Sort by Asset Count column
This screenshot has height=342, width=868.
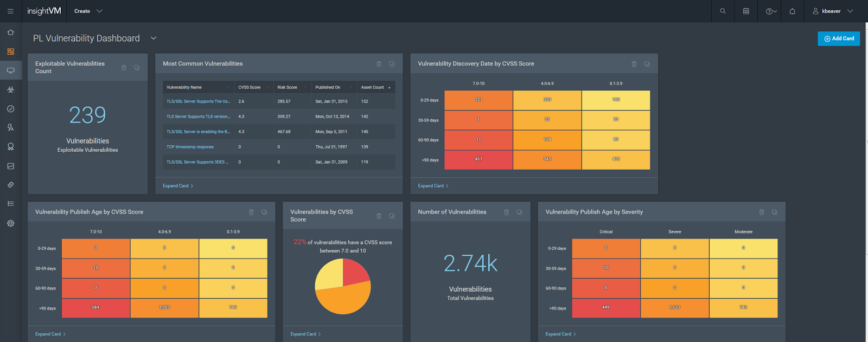376,87
